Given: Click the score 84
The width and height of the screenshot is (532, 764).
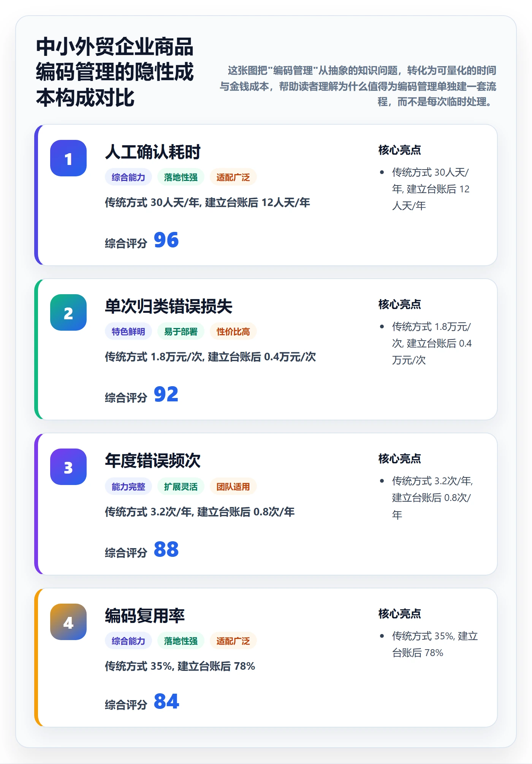Looking at the screenshot, I should (166, 701).
